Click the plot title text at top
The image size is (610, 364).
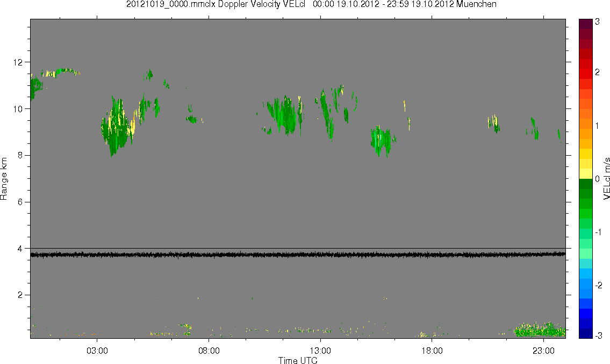click(311, 4)
